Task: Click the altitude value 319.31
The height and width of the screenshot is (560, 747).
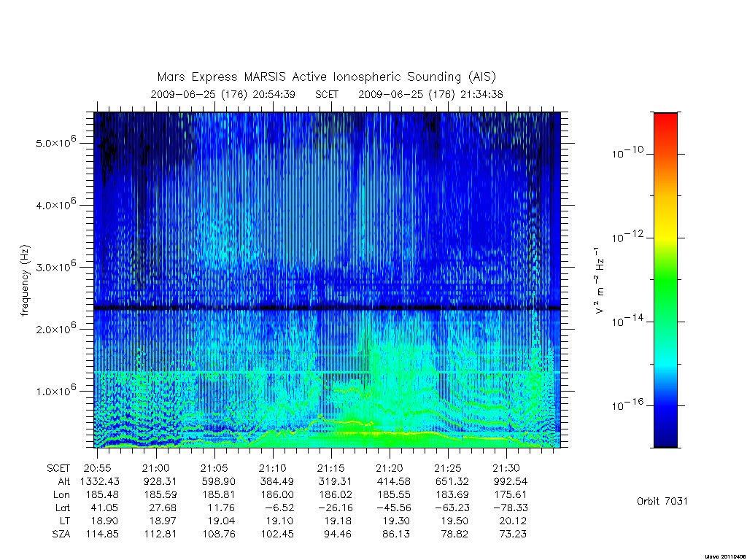Action: click(x=334, y=481)
